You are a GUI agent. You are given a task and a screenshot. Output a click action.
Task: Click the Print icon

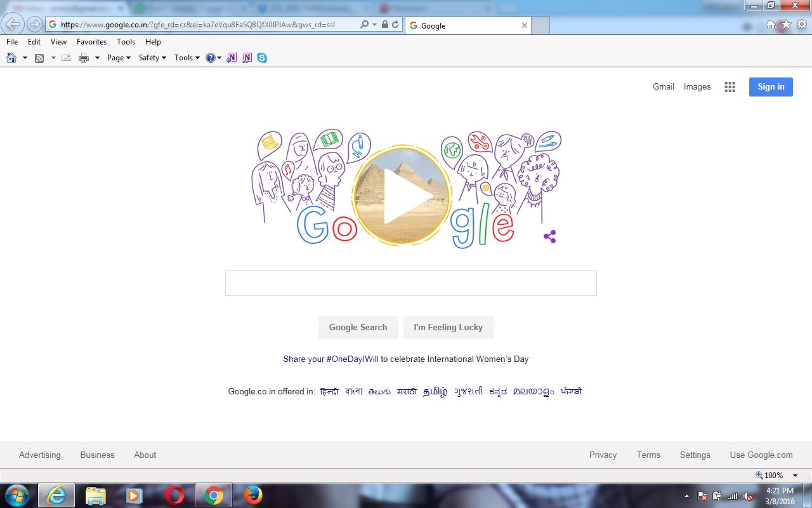pos(84,58)
